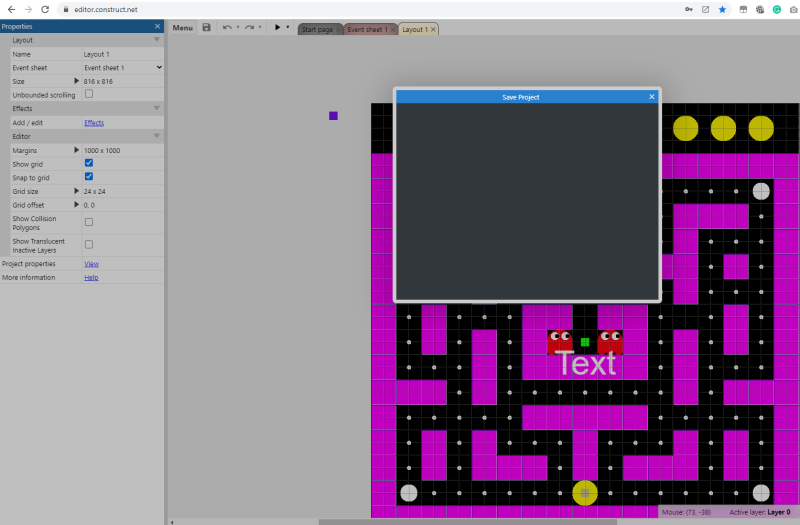Select the leftmost yellow life circle
Screen dimensions: 800x525
(685, 128)
